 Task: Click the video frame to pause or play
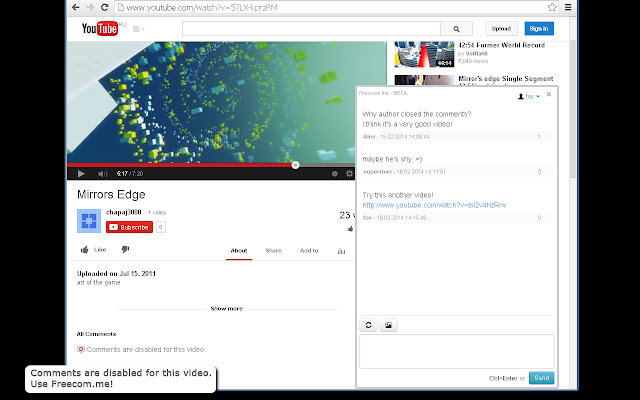tap(211, 102)
